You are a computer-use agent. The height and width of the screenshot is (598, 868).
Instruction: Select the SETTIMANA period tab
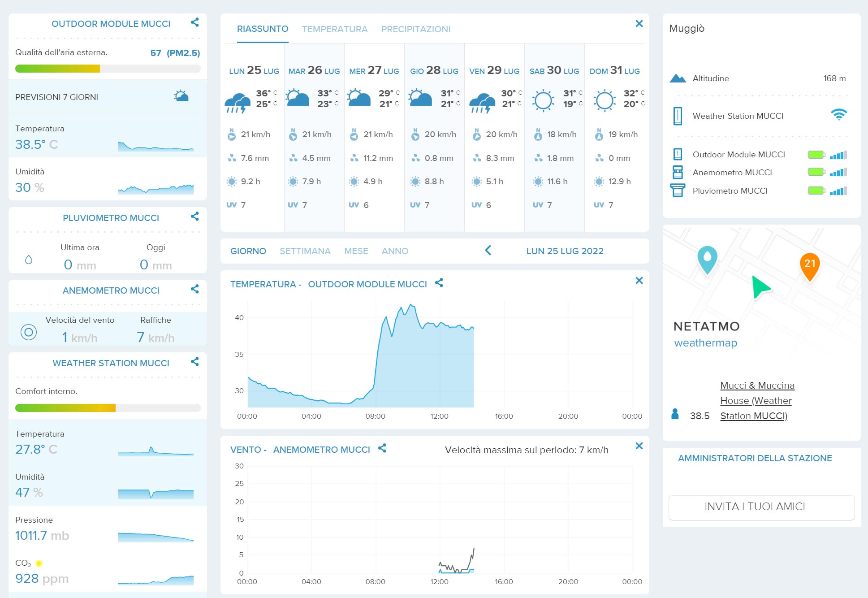[305, 251]
